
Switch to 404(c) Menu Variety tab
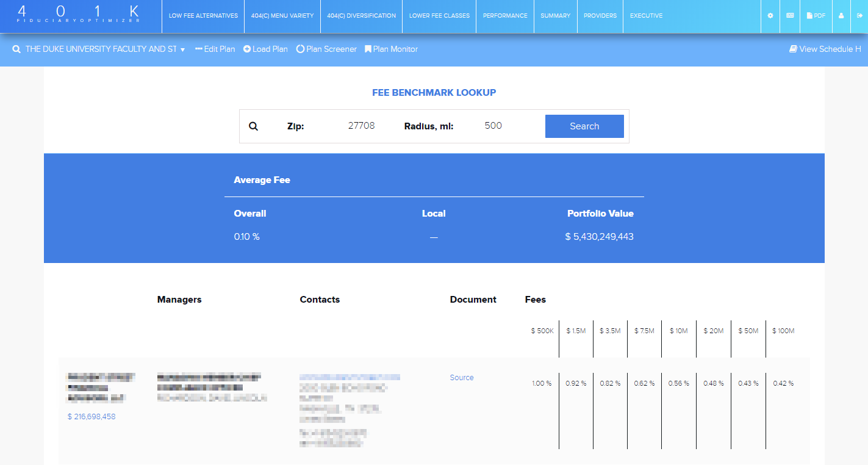coord(282,16)
